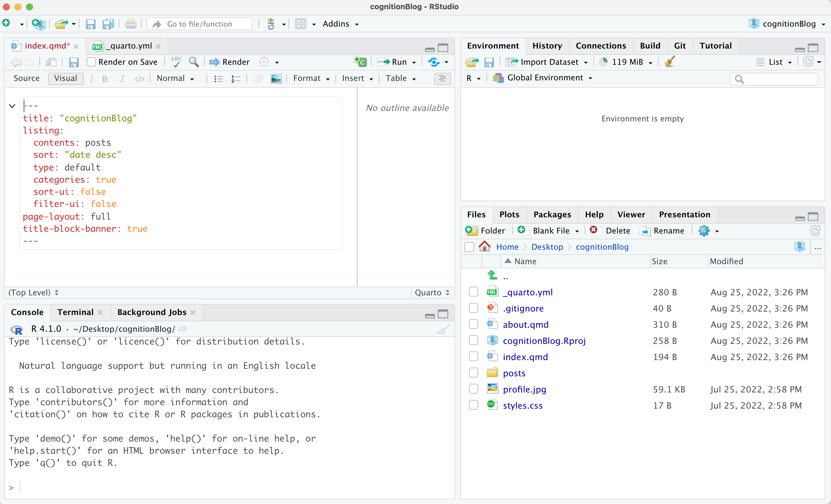Viewport: 831px width, 504px height.
Task: Click the Save All documents icon
Action: [x=108, y=24]
